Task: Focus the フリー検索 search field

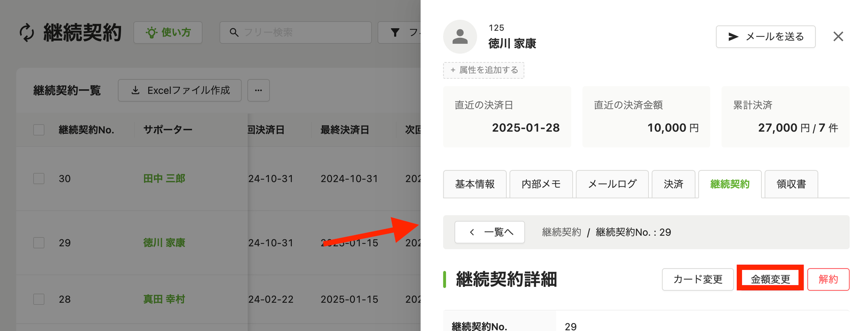Action: click(x=295, y=33)
